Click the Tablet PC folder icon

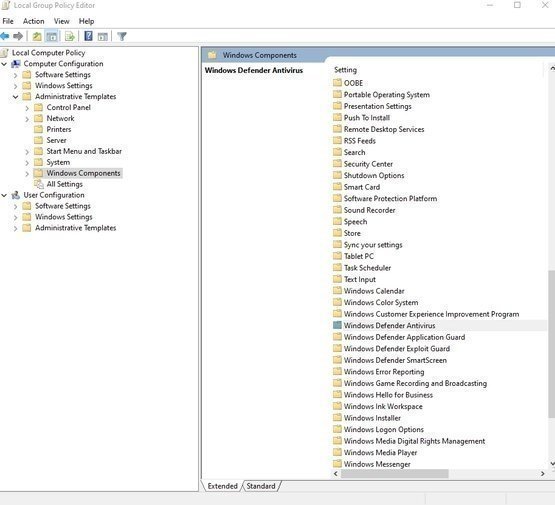pos(337,256)
